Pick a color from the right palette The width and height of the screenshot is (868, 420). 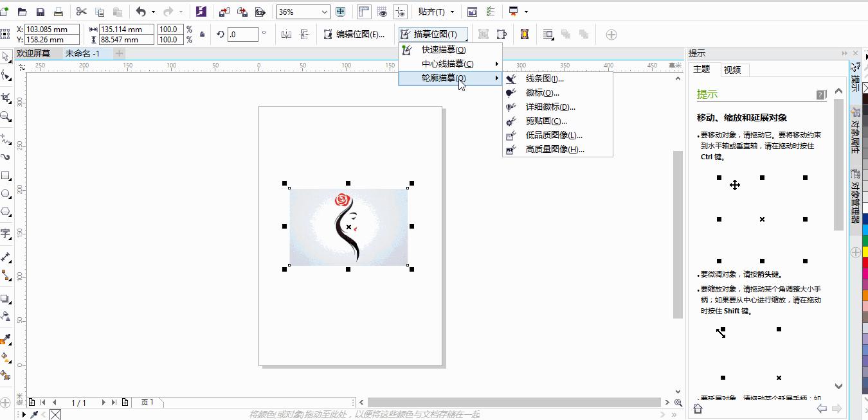click(864, 257)
